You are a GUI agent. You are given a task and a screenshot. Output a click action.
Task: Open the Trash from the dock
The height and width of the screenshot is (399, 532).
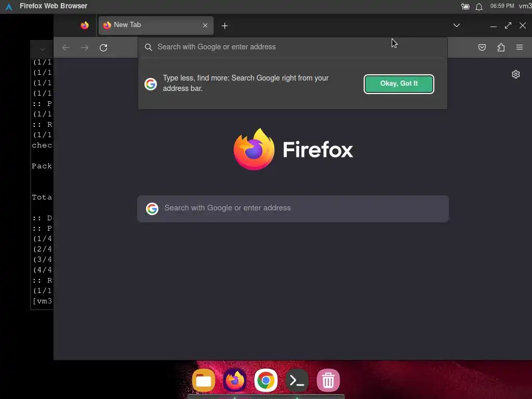coord(328,380)
